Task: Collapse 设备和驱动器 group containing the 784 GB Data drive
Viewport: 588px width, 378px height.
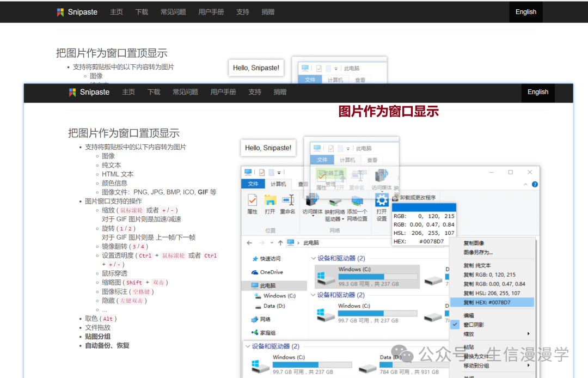Action: [248, 346]
